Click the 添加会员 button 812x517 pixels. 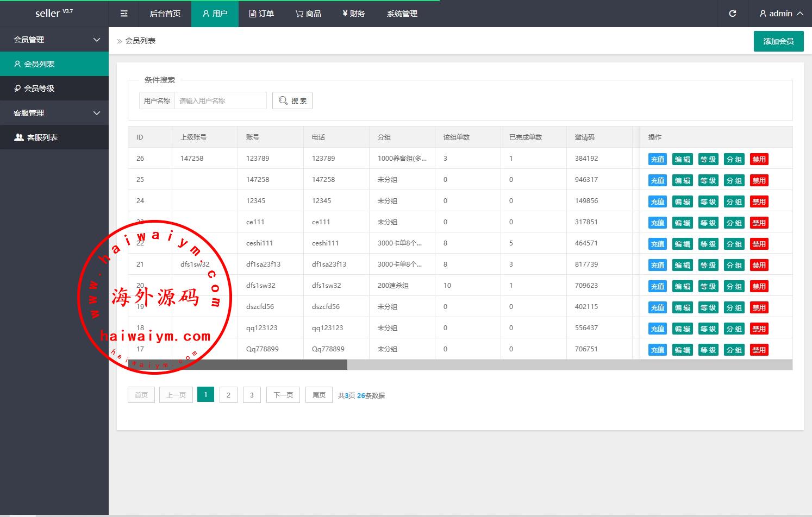click(778, 41)
